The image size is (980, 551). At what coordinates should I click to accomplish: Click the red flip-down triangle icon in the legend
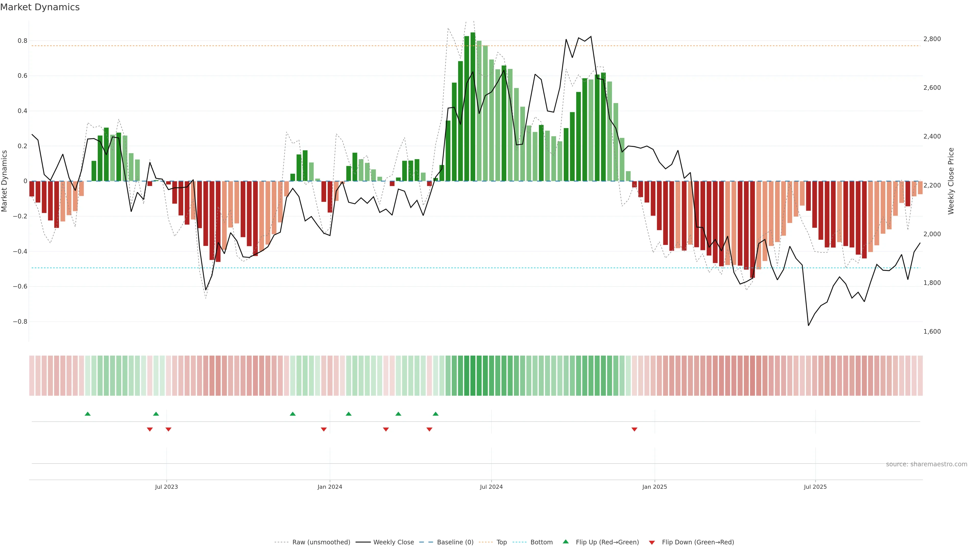[x=652, y=543]
